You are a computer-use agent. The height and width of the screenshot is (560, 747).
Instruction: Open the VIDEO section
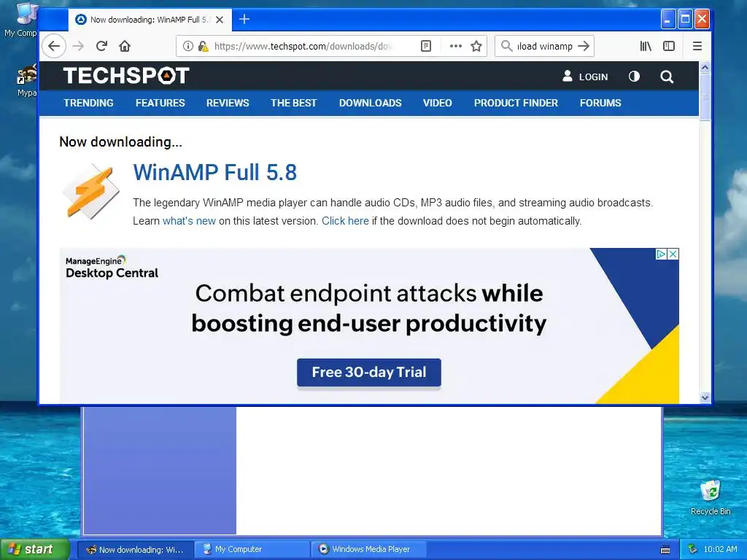click(438, 103)
